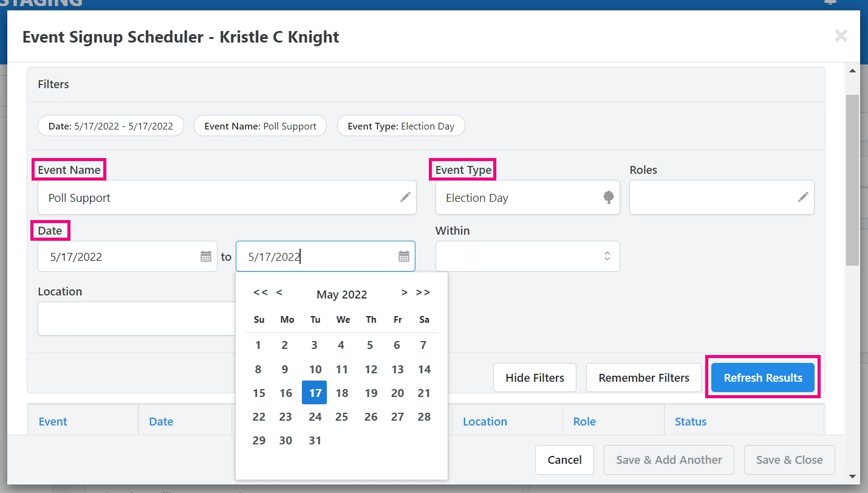Click the tree icon in Event Type field
Screen dimensions: 868x493
(609, 198)
